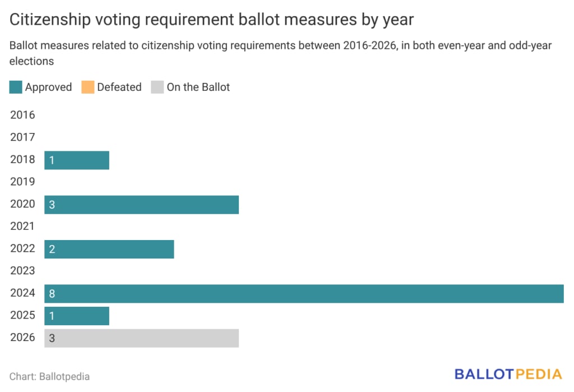
Task: Click the 2019 year label
Action: point(22,182)
